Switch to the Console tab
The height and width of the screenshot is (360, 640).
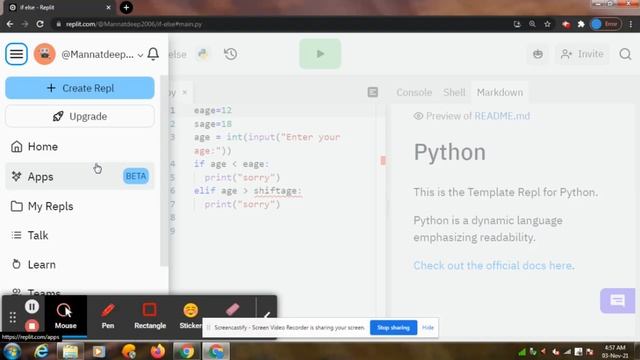coord(414,92)
